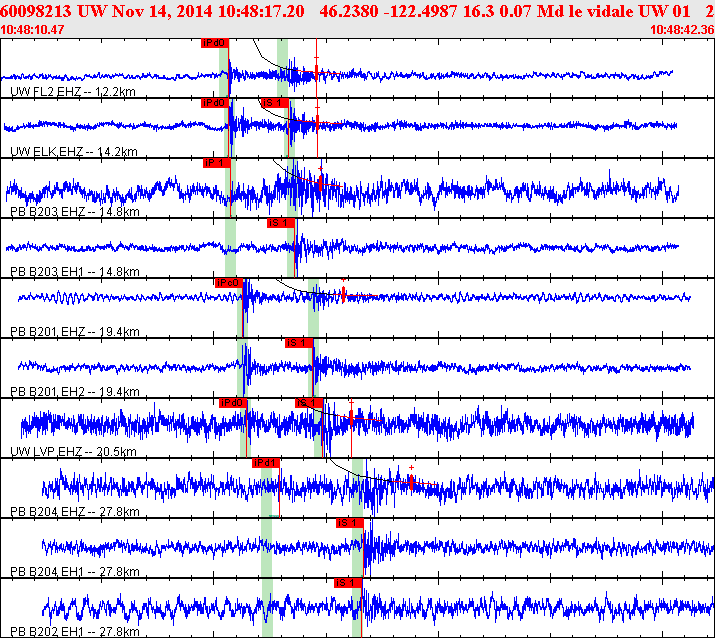
Task: Click the iS 1 pick on B203 EH1
Action: tap(281, 223)
